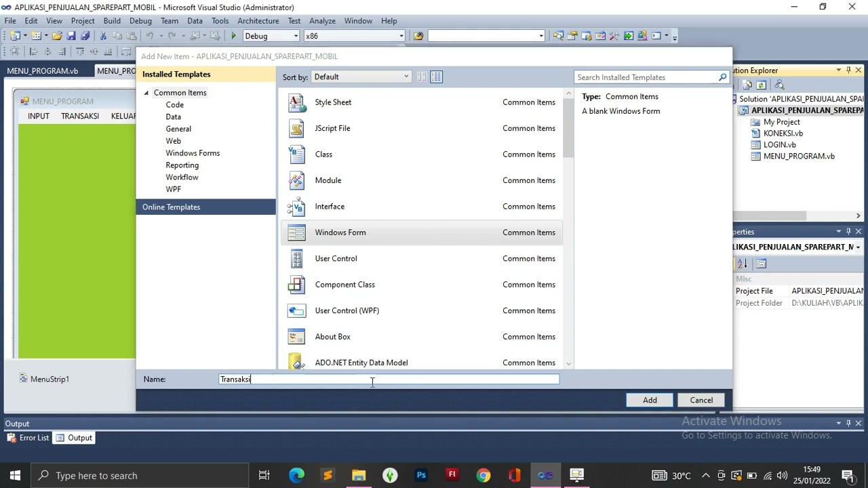Click the Alphabetical sort icon in Properties
868x488 pixels.
(743, 264)
